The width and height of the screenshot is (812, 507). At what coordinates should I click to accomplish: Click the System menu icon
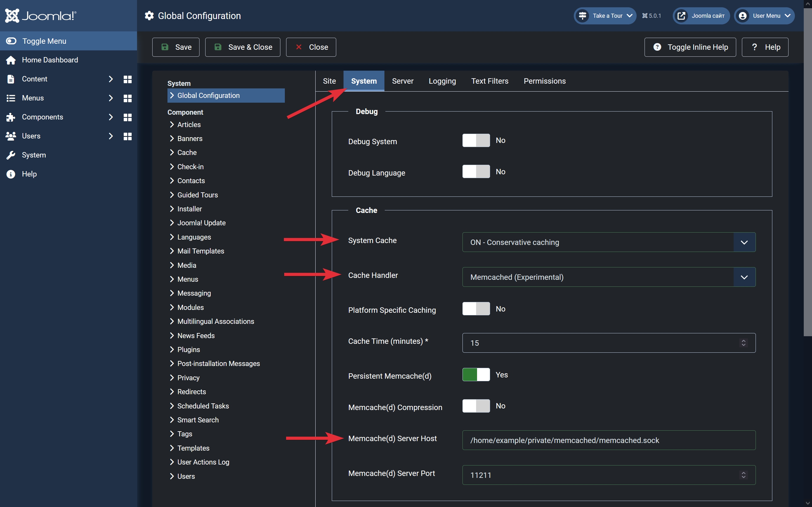(x=10, y=155)
